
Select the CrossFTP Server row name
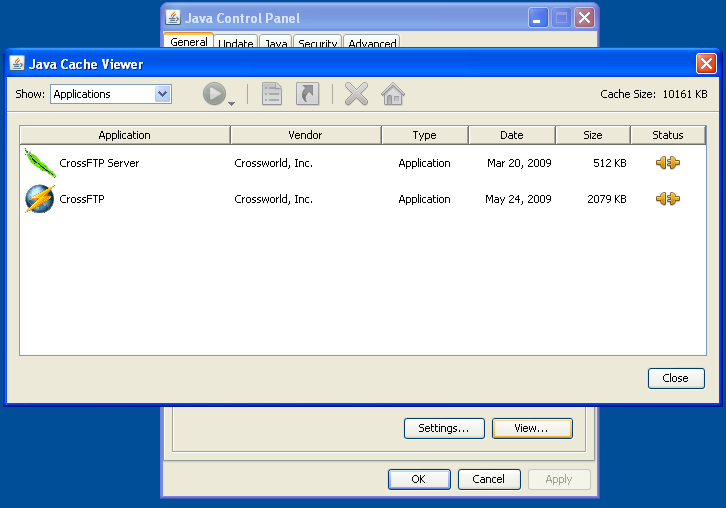pyautogui.click(x=99, y=163)
